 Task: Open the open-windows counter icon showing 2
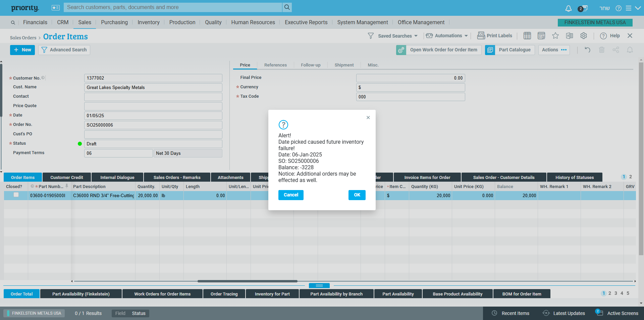pyautogui.click(x=583, y=8)
